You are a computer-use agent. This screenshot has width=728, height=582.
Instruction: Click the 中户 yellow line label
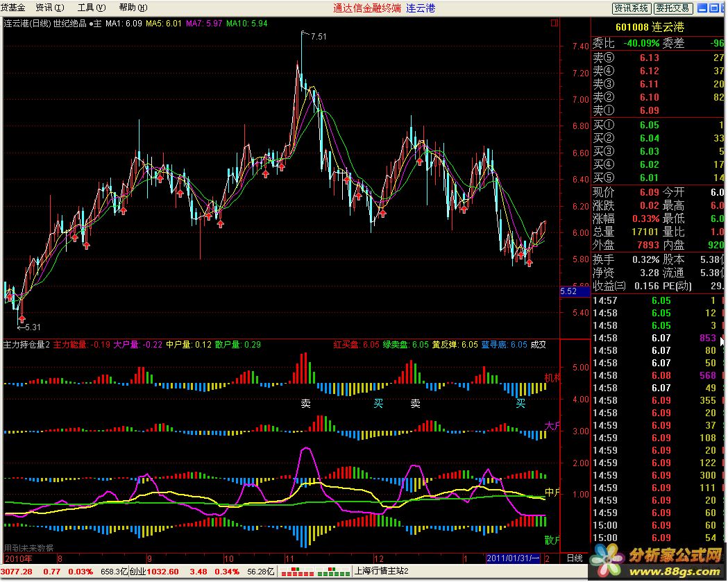pyautogui.click(x=552, y=493)
